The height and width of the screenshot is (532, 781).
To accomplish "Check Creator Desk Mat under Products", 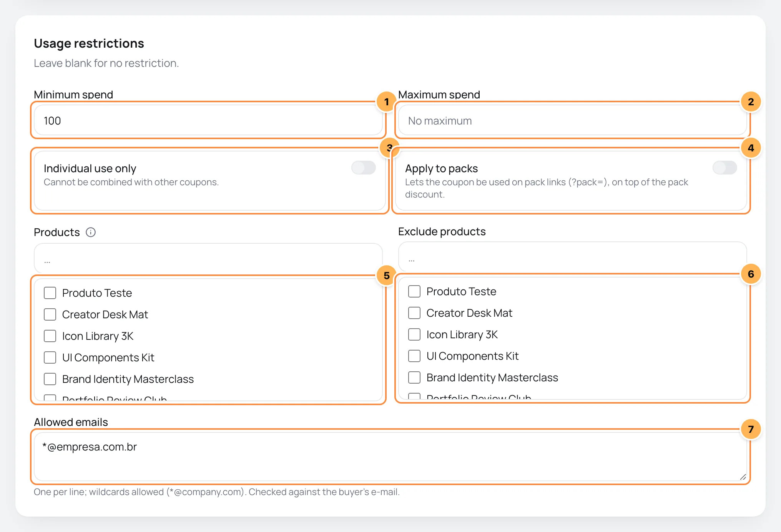I will point(50,314).
